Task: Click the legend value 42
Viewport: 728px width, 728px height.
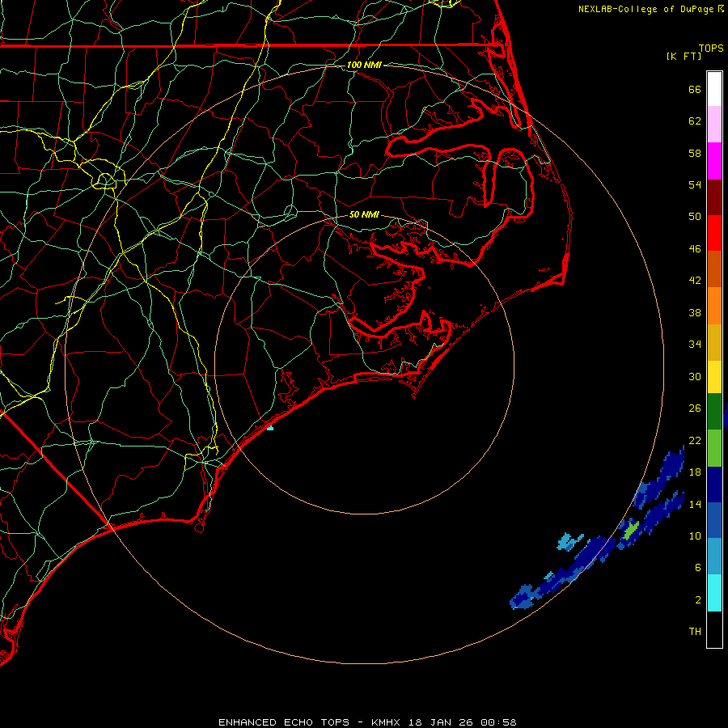Action: (x=695, y=281)
